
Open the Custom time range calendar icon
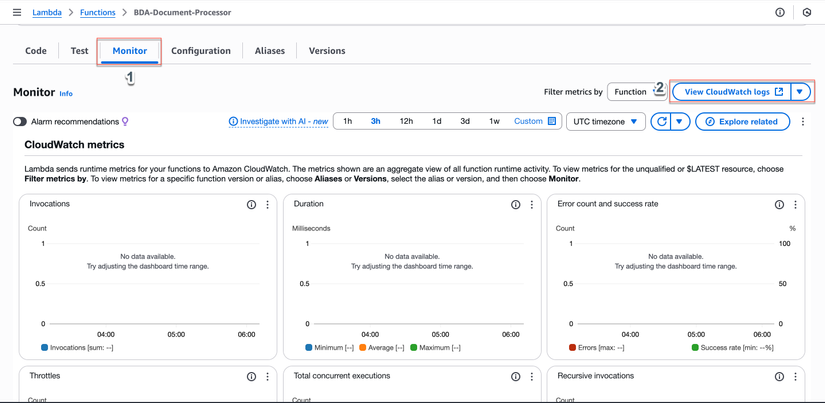click(552, 122)
